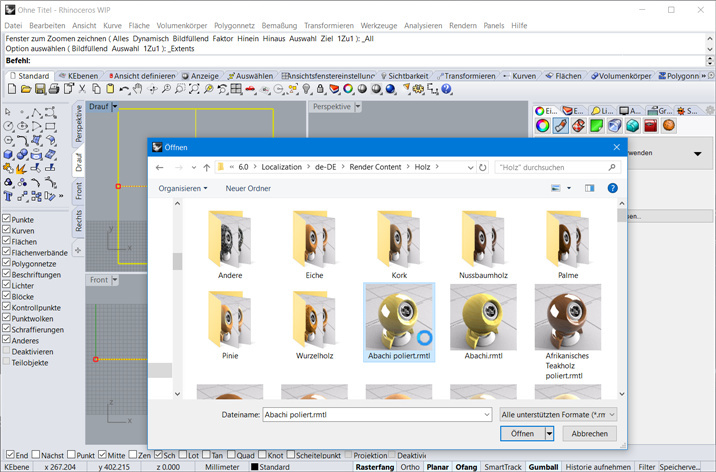
Task: Click the checkered texture palette panel icon
Action: (579, 126)
